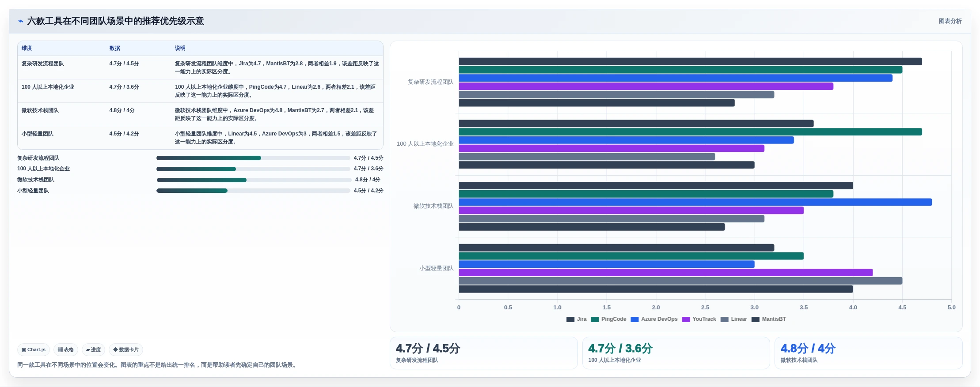Click the 4.8分 / 4分 value beside progress bar
Image resolution: width=980 pixels, height=387 pixels.
[x=368, y=180]
